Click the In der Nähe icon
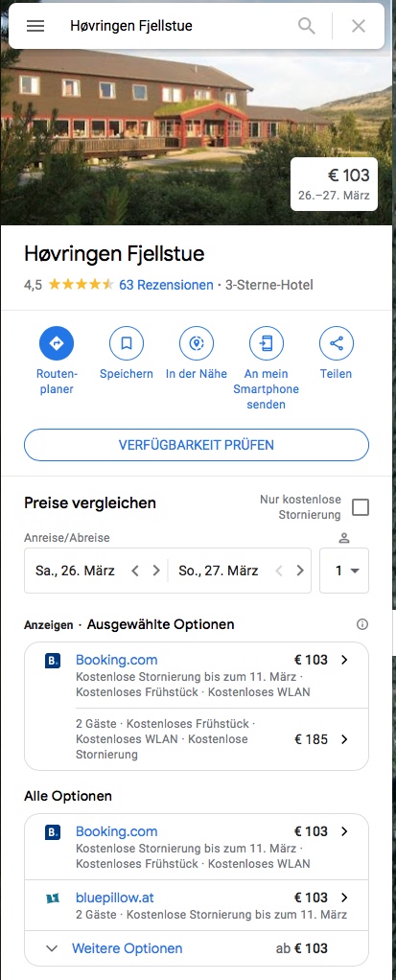The height and width of the screenshot is (980, 396). [x=197, y=343]
